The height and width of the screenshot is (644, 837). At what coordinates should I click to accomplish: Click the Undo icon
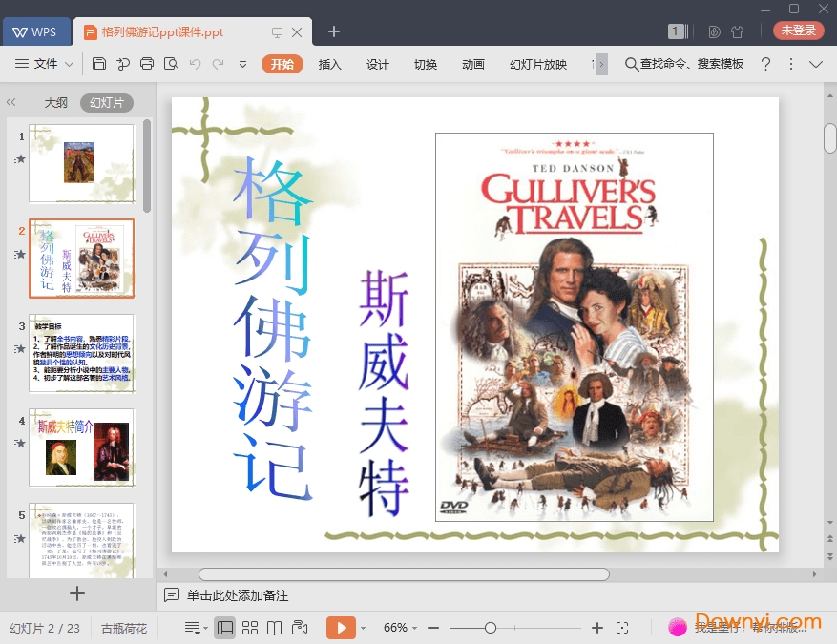pyautogui.click(x=196, y=64)
